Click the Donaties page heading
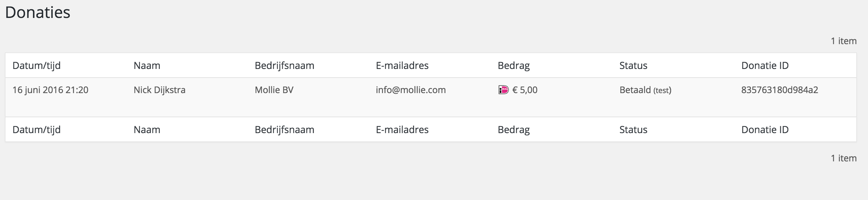The image size is (868, 200). click(x=38, y=12)
